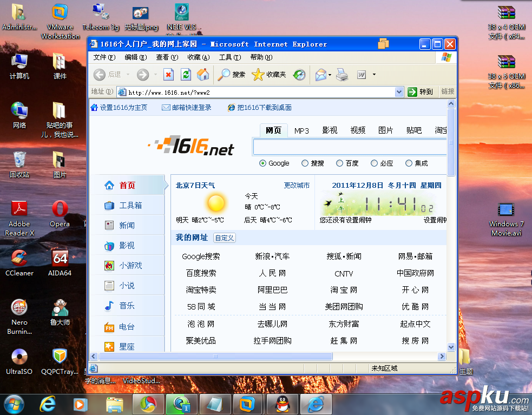
Task: Expand the address bar URL dropdown
Action: pos(399,92)
